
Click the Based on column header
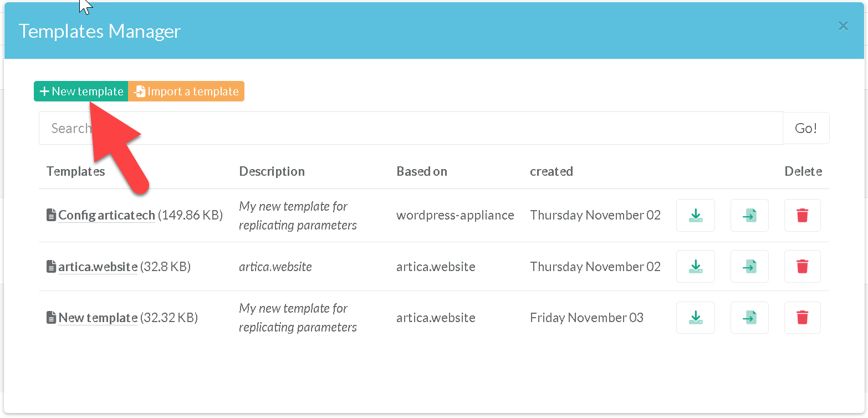(421, 171)
